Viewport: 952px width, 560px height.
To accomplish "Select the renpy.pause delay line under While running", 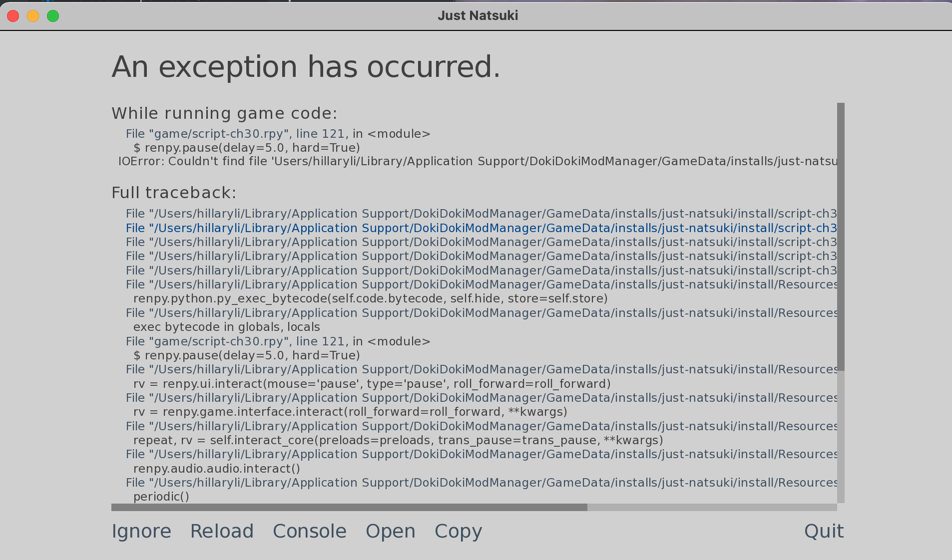I will [x=246, y=147].
